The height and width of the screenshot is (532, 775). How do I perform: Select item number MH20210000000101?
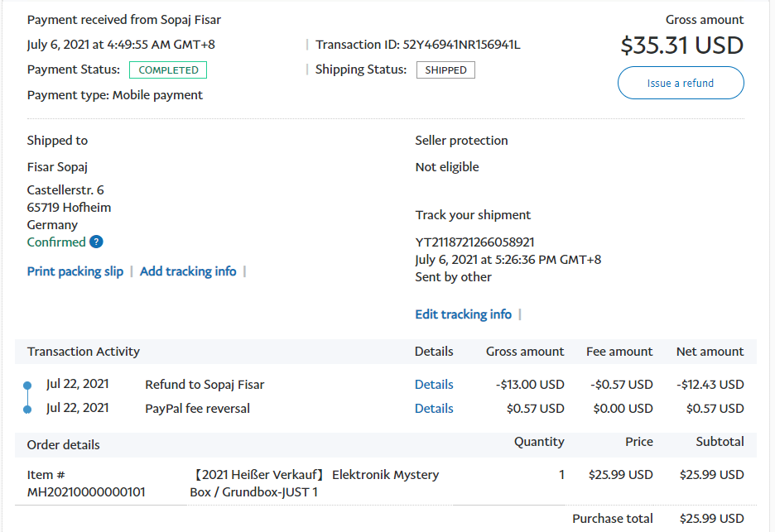(x=86, y=492)
